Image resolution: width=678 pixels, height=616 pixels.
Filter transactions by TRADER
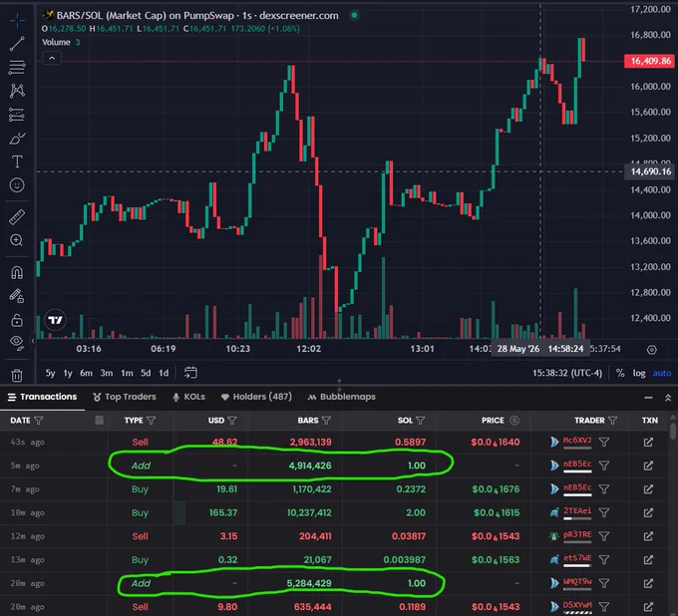(612, 421)
